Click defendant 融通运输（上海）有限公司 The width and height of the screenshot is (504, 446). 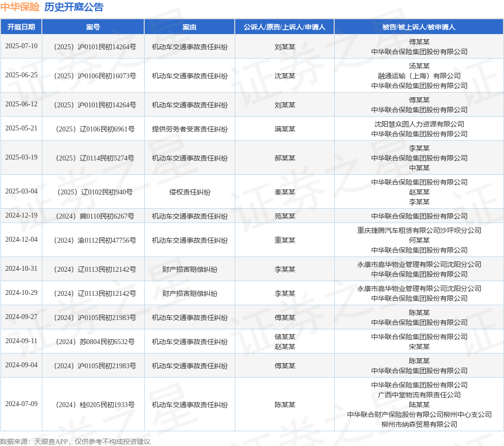click(x=419, y=76)
